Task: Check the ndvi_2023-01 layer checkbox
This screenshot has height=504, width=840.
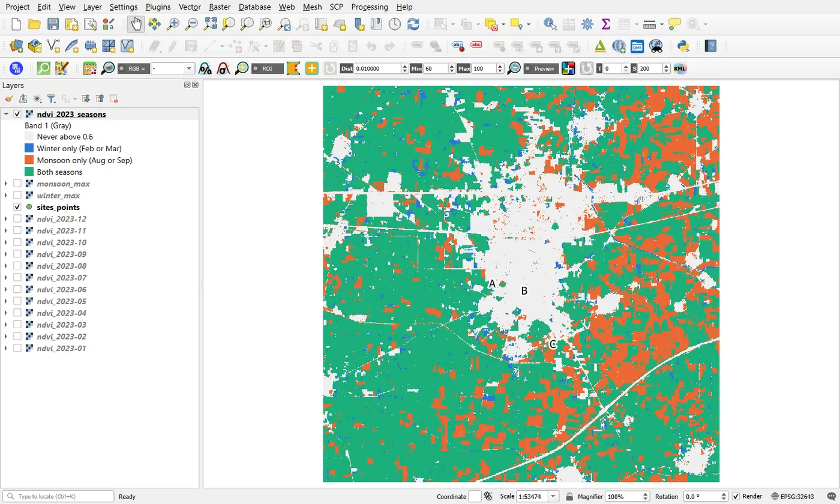Action: [17, 348]
